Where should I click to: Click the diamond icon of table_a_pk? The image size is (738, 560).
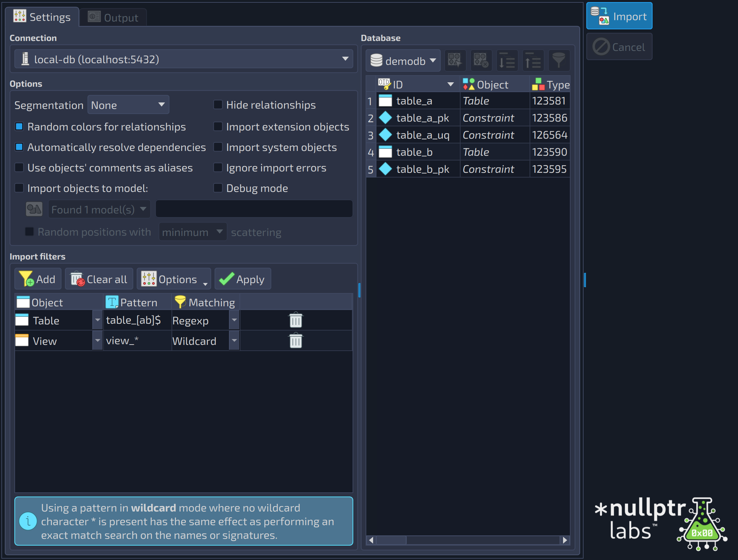coord(385,118)
